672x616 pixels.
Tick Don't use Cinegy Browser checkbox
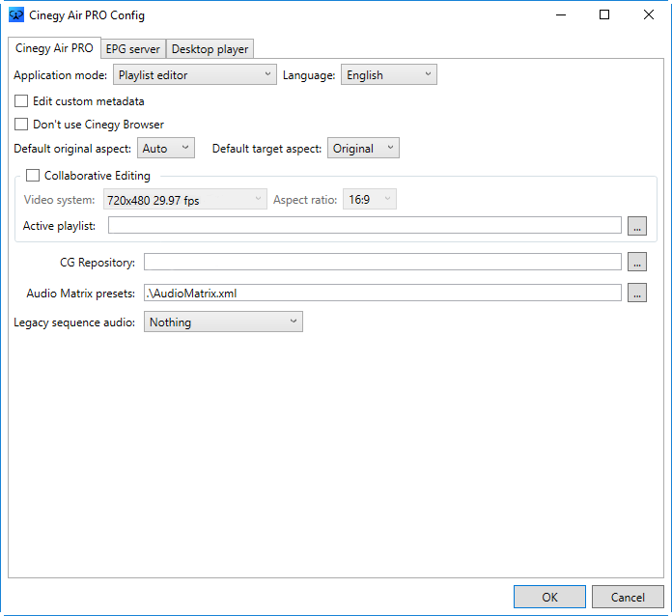pyautogui.click(x=21, y=125)
